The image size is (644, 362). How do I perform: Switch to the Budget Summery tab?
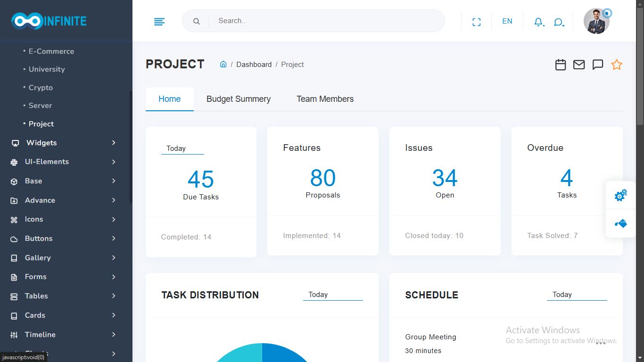(x=239, y=99)
